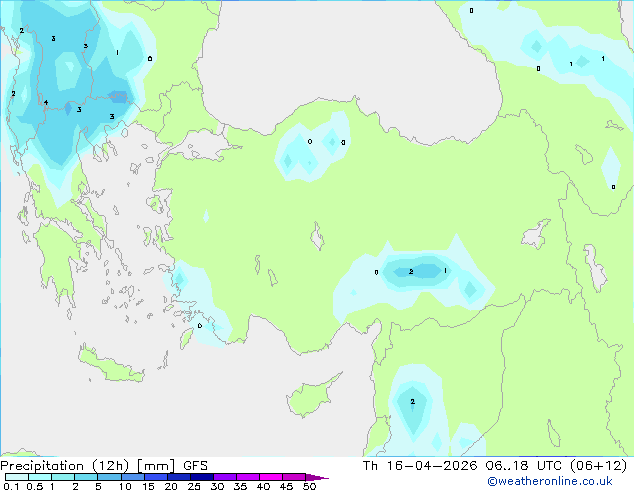Click the island of Crete on the map
The image size is (634, 490).
110,365
